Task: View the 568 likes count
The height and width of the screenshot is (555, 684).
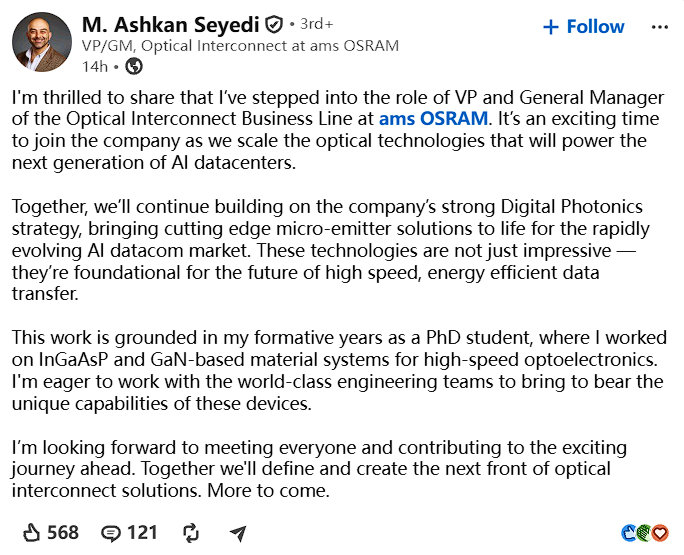Action: point(63,533)
